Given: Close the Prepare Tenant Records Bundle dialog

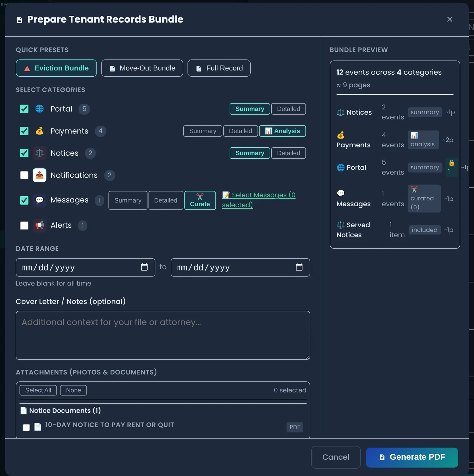Looking at the screenshot, I should (450, 19).
